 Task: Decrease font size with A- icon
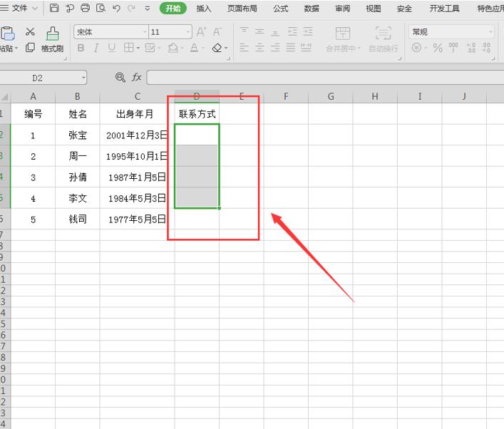point(217,31)
